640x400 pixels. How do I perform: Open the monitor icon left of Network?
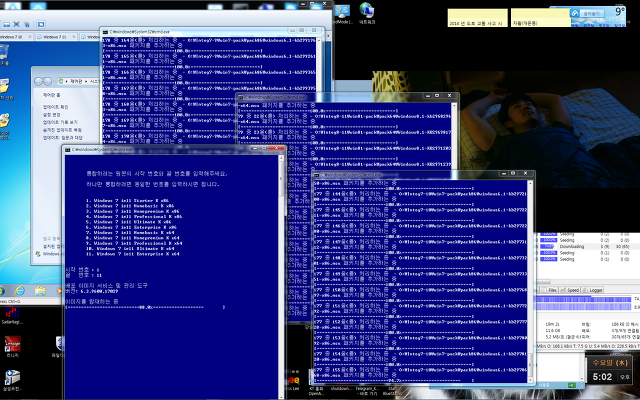pos(343,13)
